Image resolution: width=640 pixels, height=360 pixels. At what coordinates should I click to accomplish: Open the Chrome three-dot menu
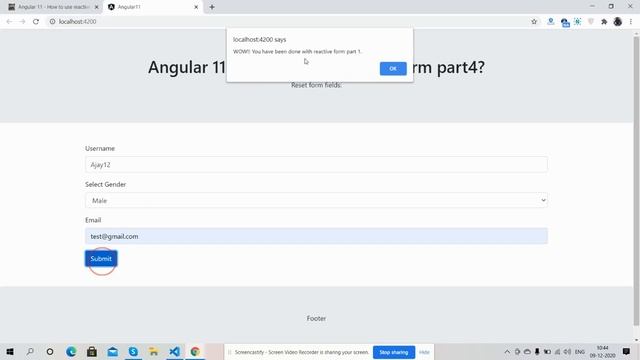[631, 22]
